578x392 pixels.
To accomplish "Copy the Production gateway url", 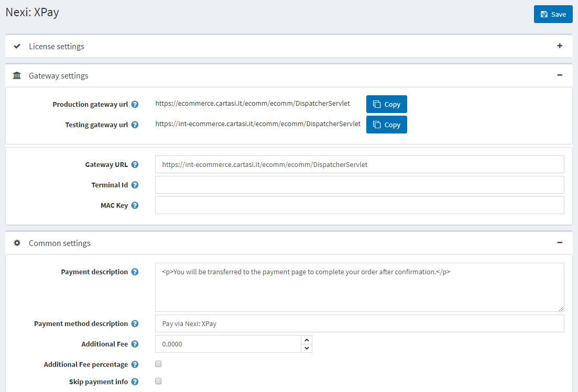I will click(386, 104).
